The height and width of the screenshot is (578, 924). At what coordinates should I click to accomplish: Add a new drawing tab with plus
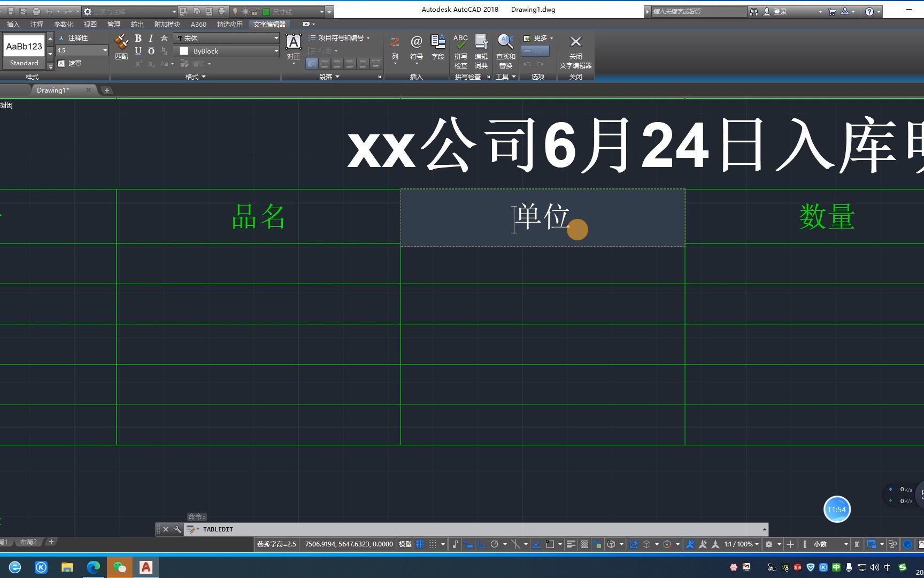pos(106,90)
